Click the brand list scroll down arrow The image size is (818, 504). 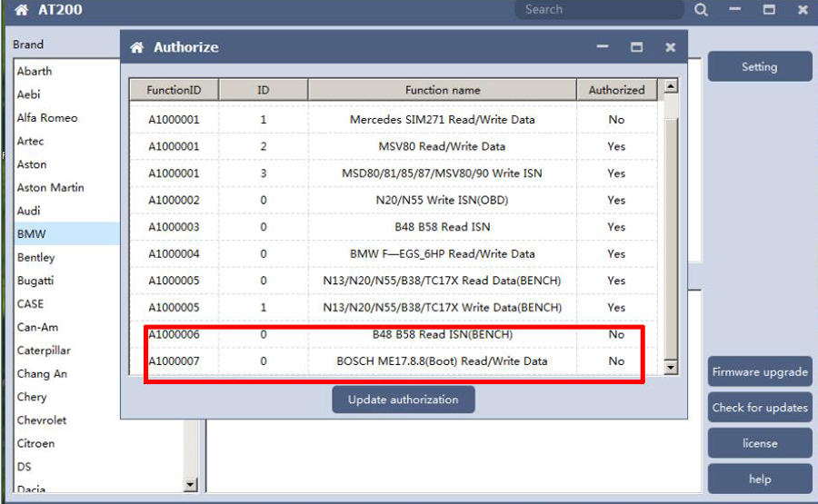click(x=191, y=485)
